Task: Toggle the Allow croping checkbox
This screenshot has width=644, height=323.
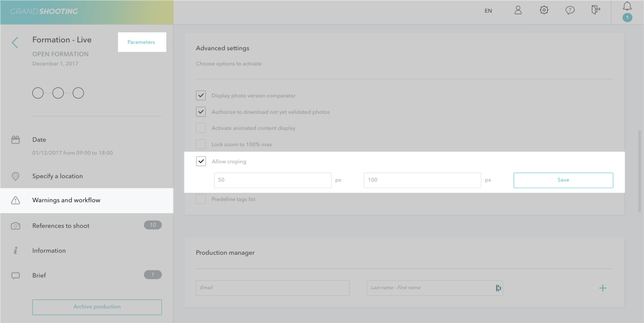Action: 201,161
